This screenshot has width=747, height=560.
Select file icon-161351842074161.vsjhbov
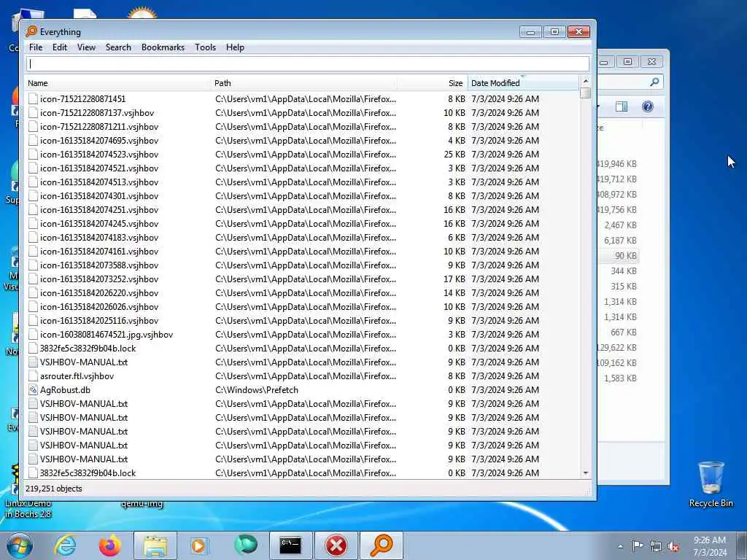pos(99,252)
